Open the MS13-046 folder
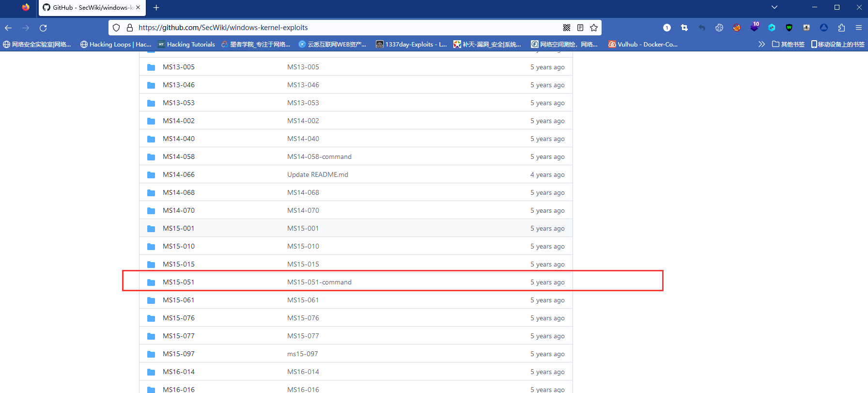Screen dimensions: 868x393 179,85
